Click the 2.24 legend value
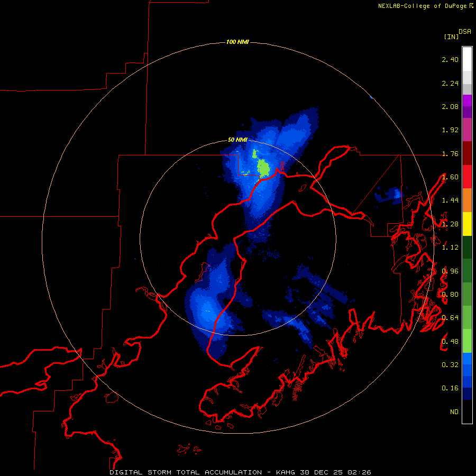Viewport: 476px width, 476px height. (450, 83)
